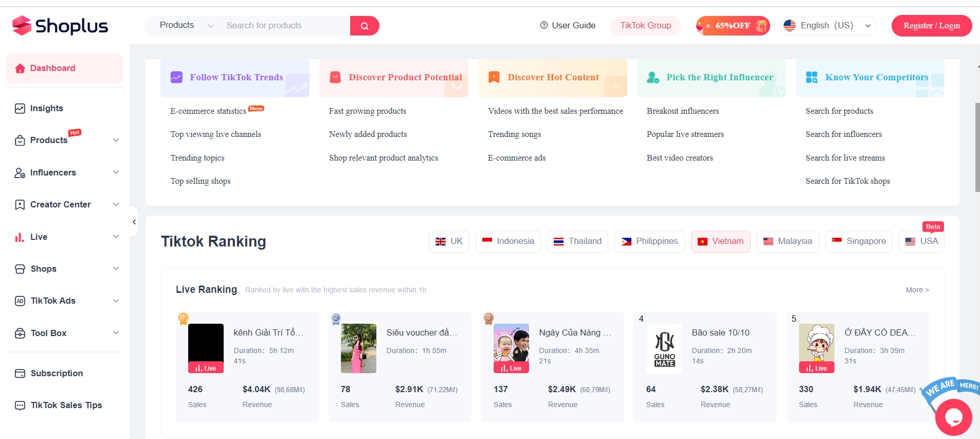Click the Tool Box icon in sidebar
The height and width of the screenshot is (439, 980).
point(20,333)
